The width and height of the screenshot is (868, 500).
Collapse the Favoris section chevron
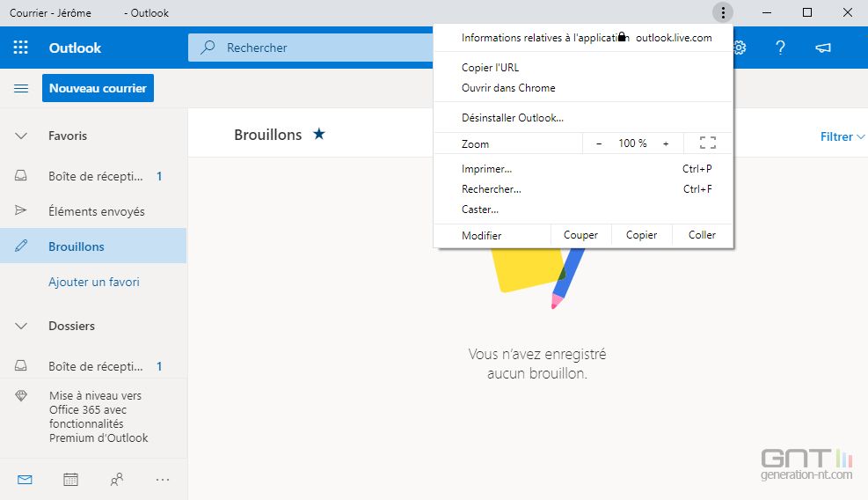[x=21, y=136]
